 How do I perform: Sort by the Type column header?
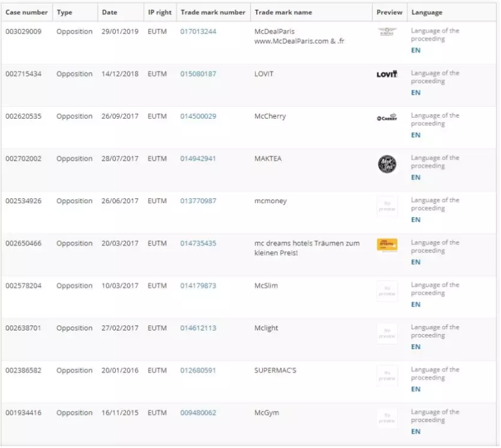click(65, 13)
